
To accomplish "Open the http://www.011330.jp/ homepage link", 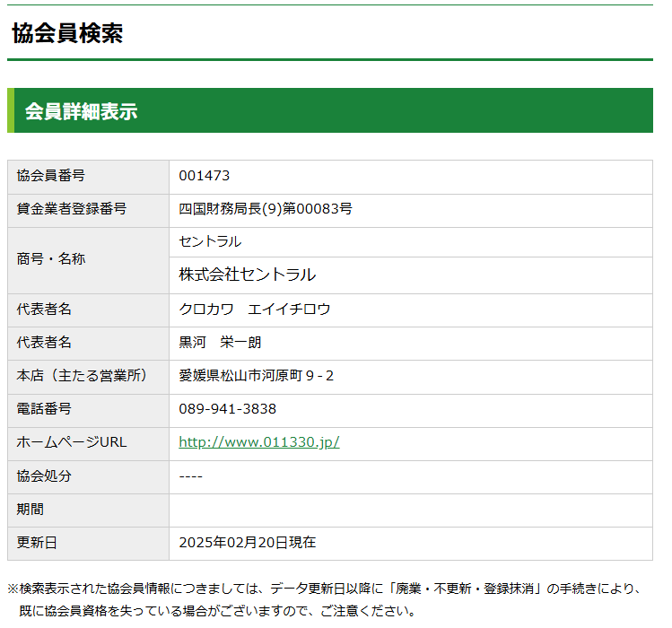I will point(258,442).
